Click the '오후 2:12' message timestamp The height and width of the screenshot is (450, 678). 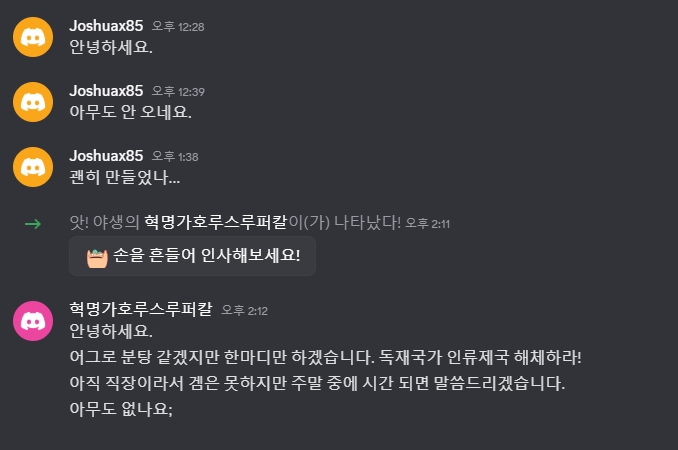[244, 309]
